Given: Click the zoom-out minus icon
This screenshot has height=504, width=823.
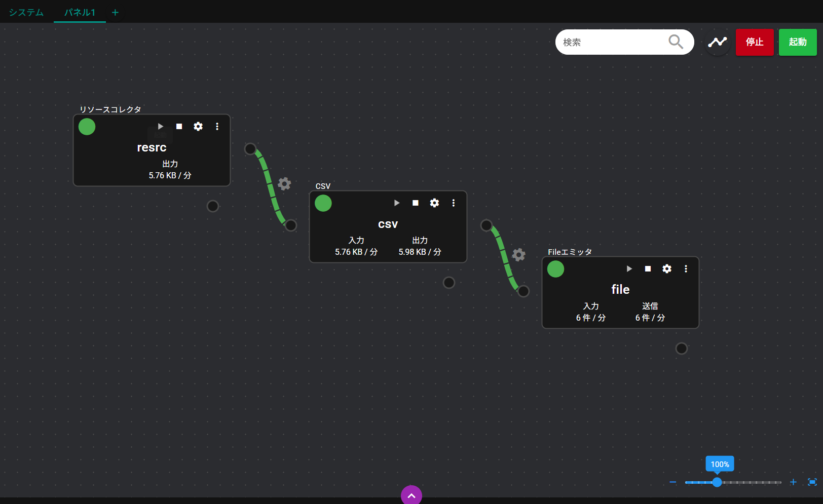Looking at the screenshot, I should (673, 482).
